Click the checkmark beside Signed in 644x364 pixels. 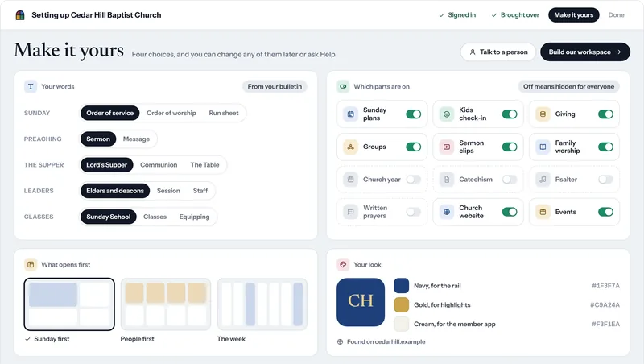pyautogui.click(x=441, y=15)
